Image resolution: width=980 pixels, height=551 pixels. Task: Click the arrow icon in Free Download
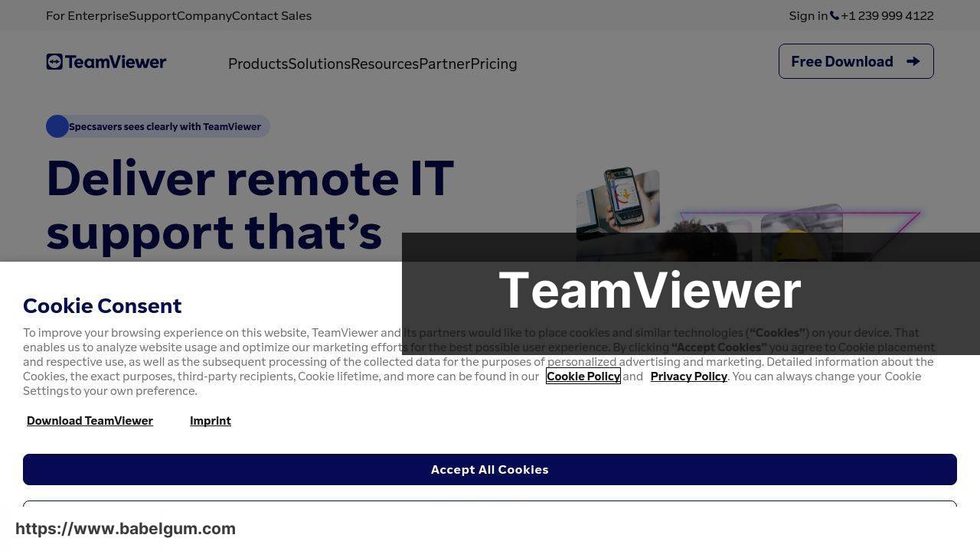pos(913,61)
